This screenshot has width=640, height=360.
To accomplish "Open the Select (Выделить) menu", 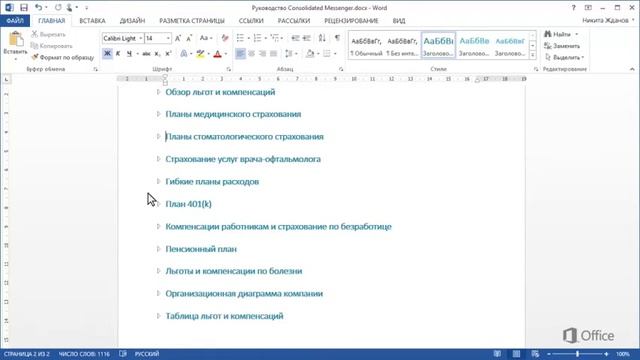I will (564, 57).
